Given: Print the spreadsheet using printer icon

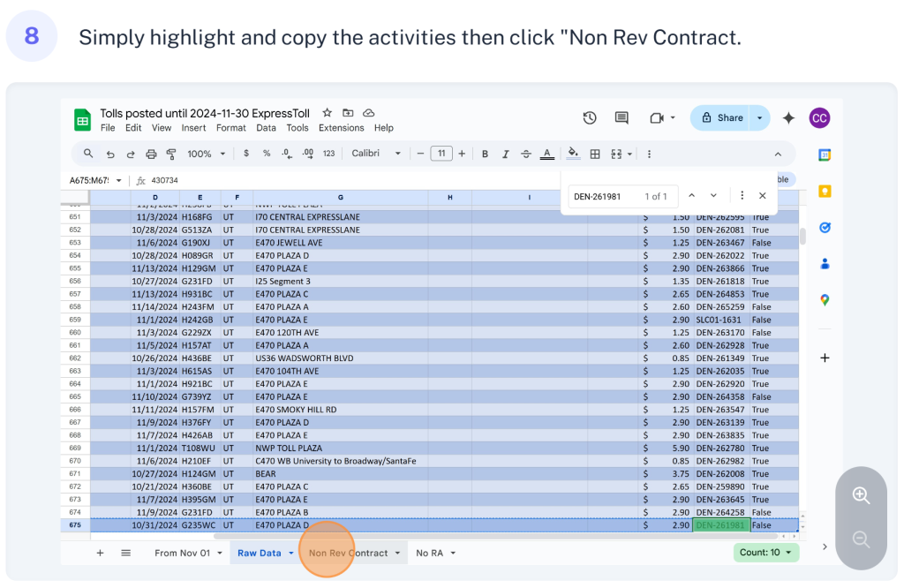Looking at the screenshot, I should point(151,154).
